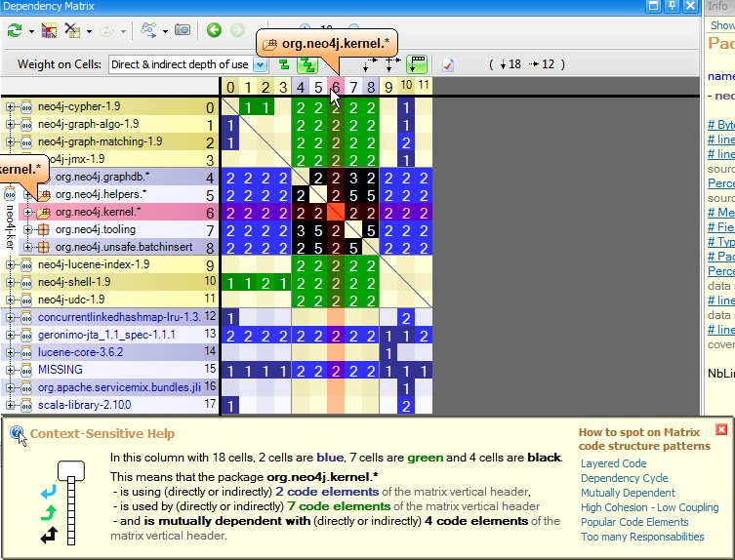Open the dropdown arrow beside refresh icon

tap(31, 31)
